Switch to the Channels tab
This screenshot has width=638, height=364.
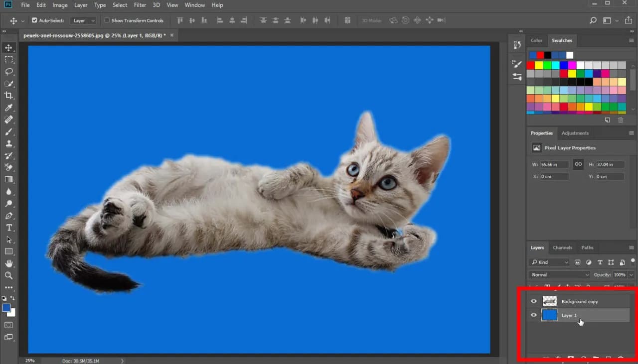coord(562,247)
